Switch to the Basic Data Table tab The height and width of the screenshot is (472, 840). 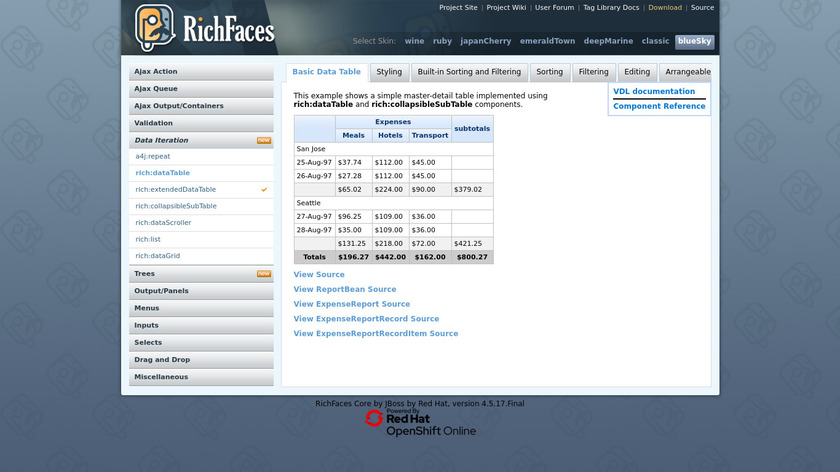pyautogui.click(x=326, y=72)
